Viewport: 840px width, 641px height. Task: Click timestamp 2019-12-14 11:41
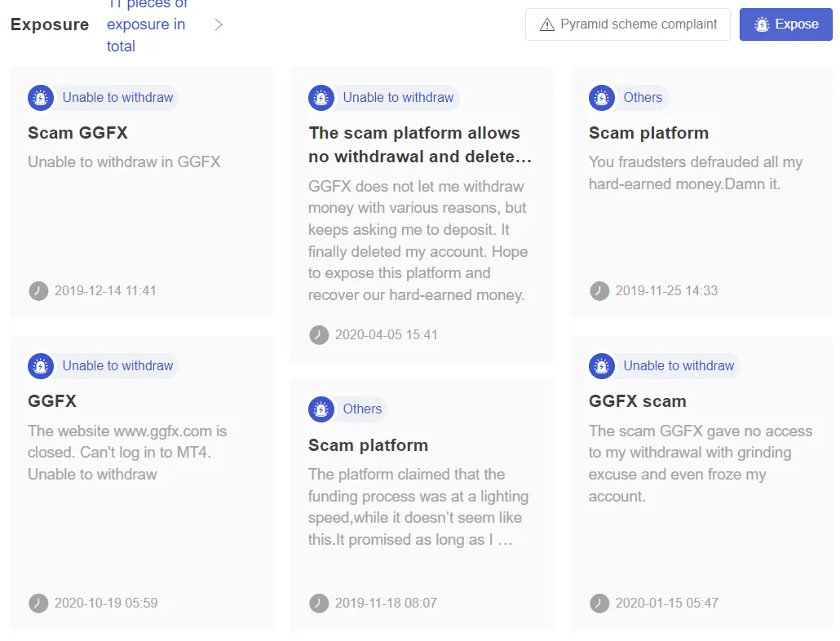tap(105, 291)
